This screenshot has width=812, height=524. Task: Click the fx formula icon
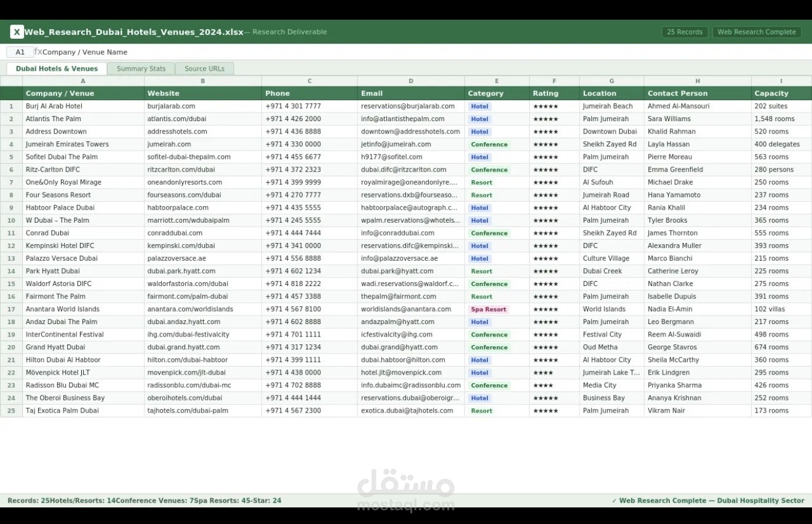(38, 52)
